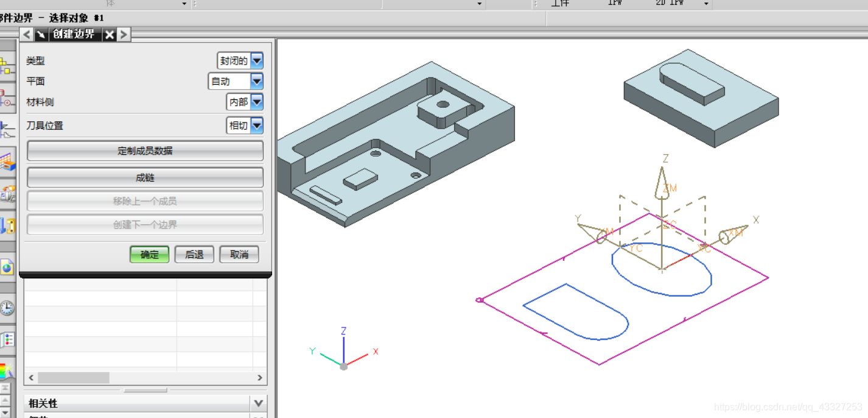Image resolution: width=868 pixels, height=418 pixels.
Task: Open the rainbow System Scenes sidebar tab
Action: 6,369
